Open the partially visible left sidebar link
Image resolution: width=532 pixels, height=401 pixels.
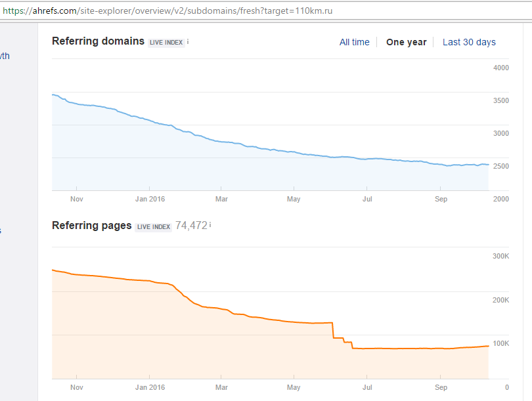pos(5,56)
